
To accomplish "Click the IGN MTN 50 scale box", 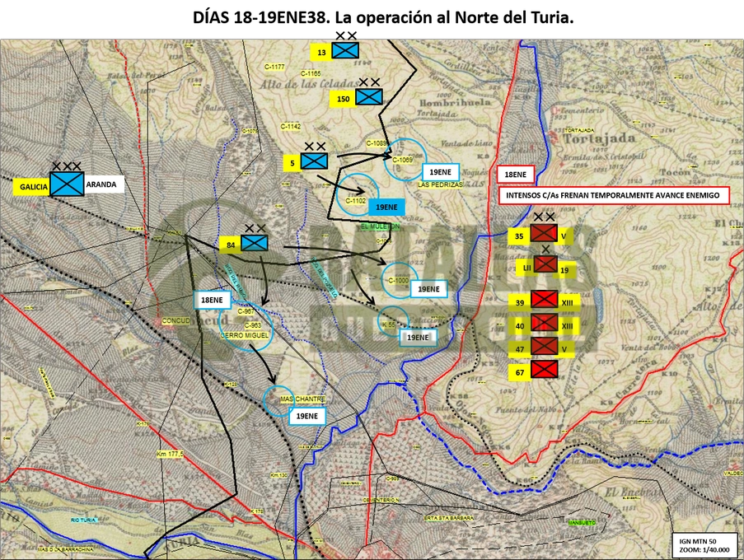I will 704,545.
